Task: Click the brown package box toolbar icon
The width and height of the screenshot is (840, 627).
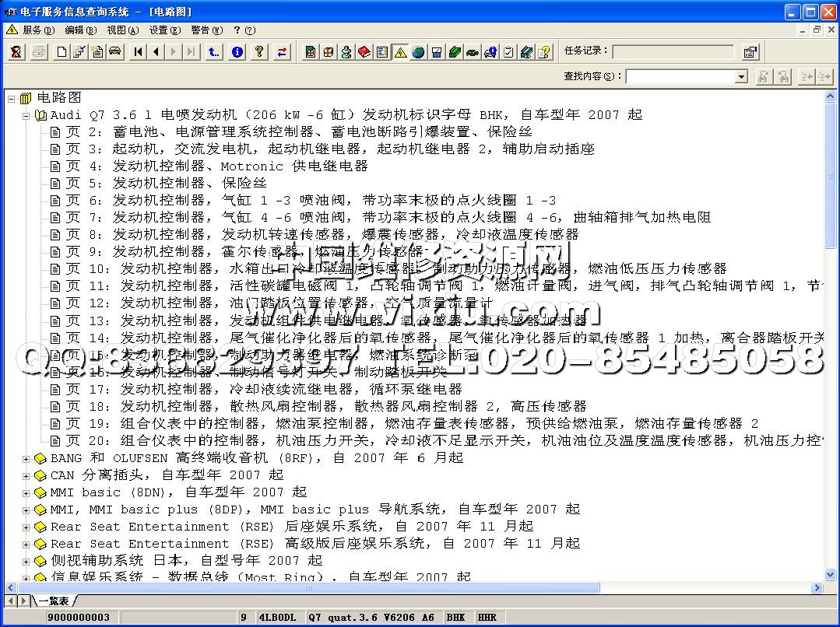Action: 329,52
